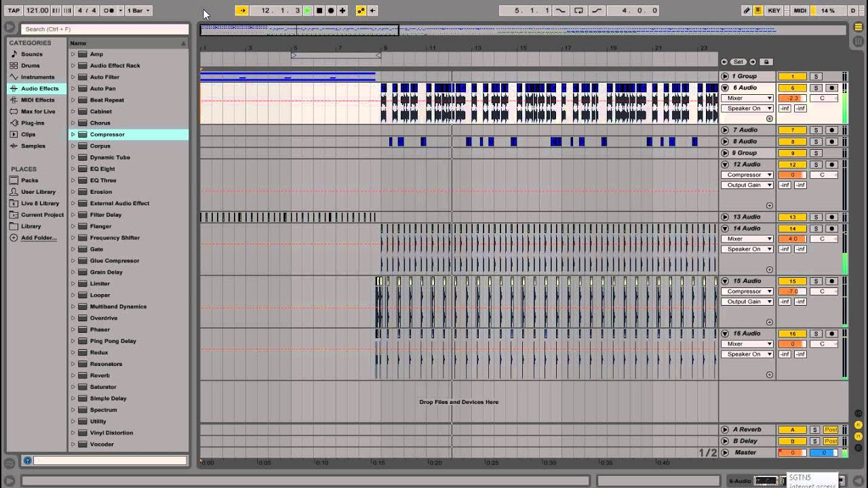
Task: Expand the Compressor device folder
Action: [x=73, y=134]
